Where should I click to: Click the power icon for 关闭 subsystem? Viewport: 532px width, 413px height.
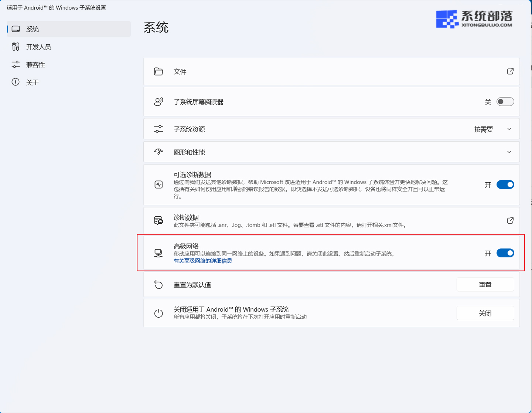158,313
